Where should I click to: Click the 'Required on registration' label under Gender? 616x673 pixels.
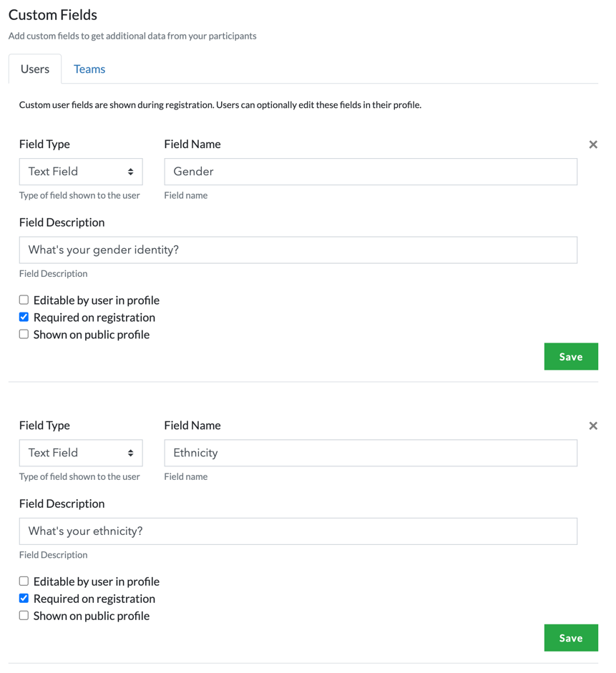pos(94,318)
